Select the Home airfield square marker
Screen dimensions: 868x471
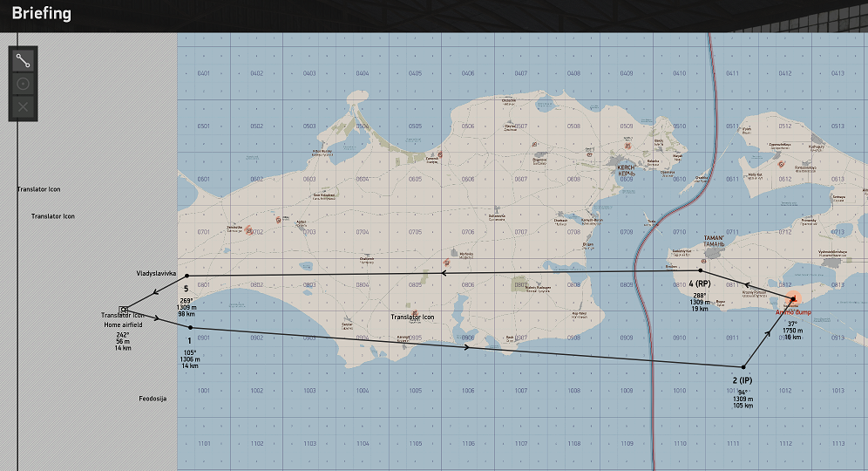125,309
